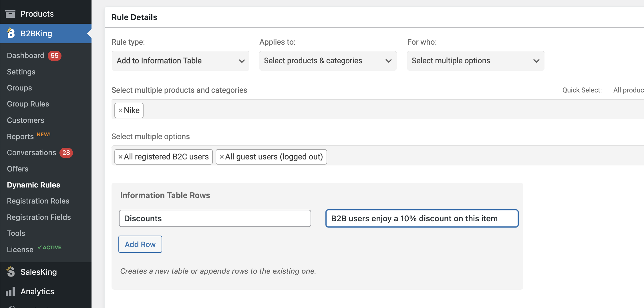The image size is (644, 308).
Task: Click the Add Row button
Action: pyautogui.click(x=140, y=244)
